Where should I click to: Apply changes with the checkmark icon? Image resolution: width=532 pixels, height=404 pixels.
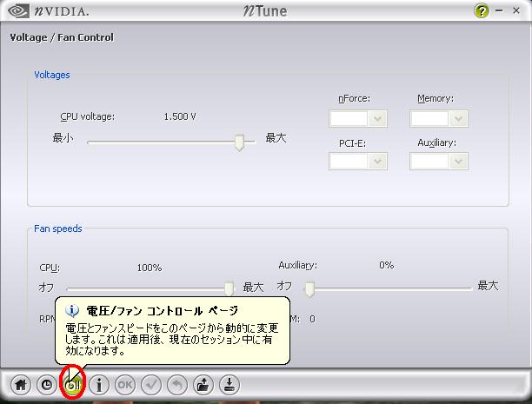click(x=151, y=385)
